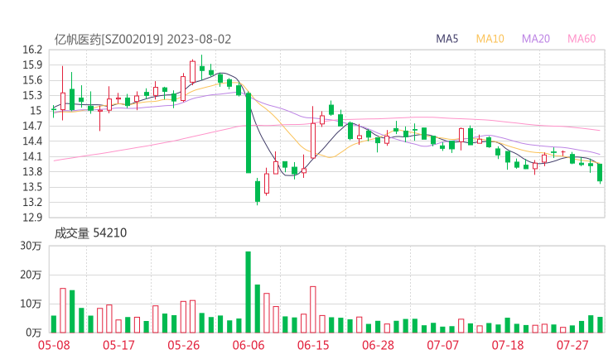Click the 12.9 price axis value
613x364 pixels.
click(x=32, y=217)
